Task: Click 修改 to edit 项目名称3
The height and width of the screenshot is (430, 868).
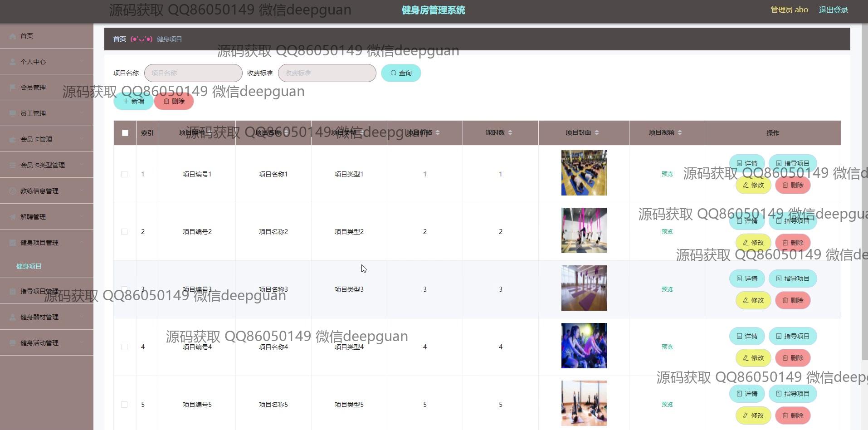Action: 753,300
